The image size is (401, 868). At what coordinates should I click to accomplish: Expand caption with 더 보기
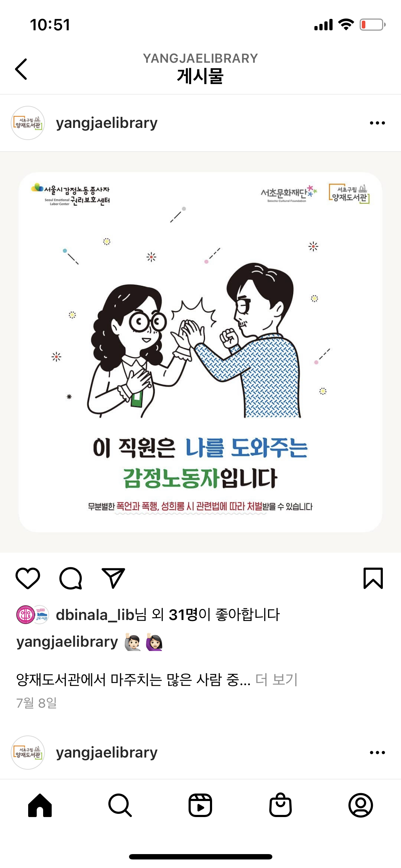277,680
